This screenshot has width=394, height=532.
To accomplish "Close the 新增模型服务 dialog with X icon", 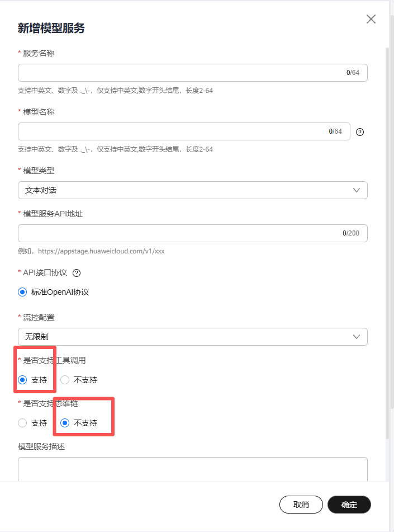I will 371,19.
